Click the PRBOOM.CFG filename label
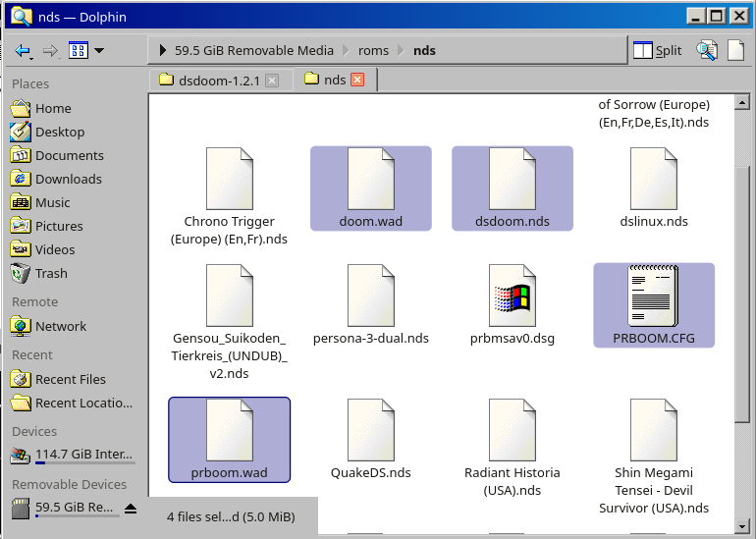 [x=654, y=339]
